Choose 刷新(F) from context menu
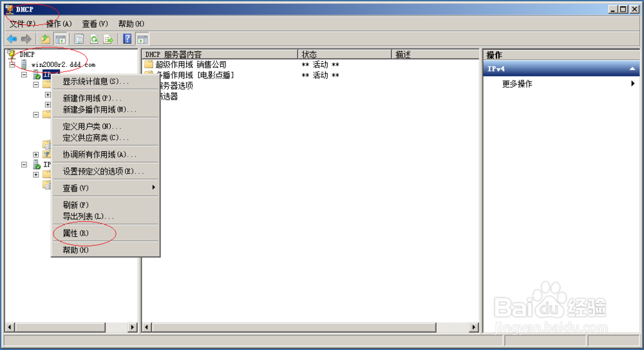 106,205
